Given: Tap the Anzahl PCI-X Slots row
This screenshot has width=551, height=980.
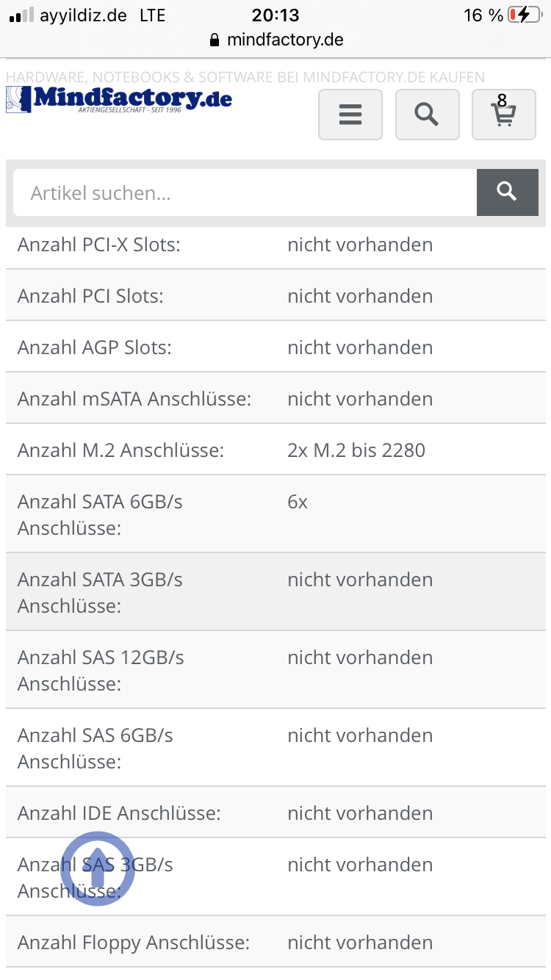Looking at the screenshot, I should pos(275,245).
